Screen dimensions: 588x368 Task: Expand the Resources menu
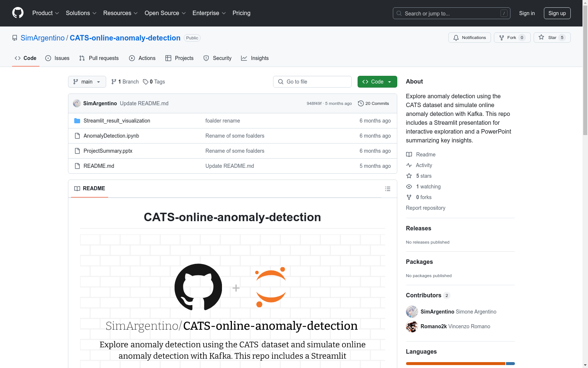point(121,13)
